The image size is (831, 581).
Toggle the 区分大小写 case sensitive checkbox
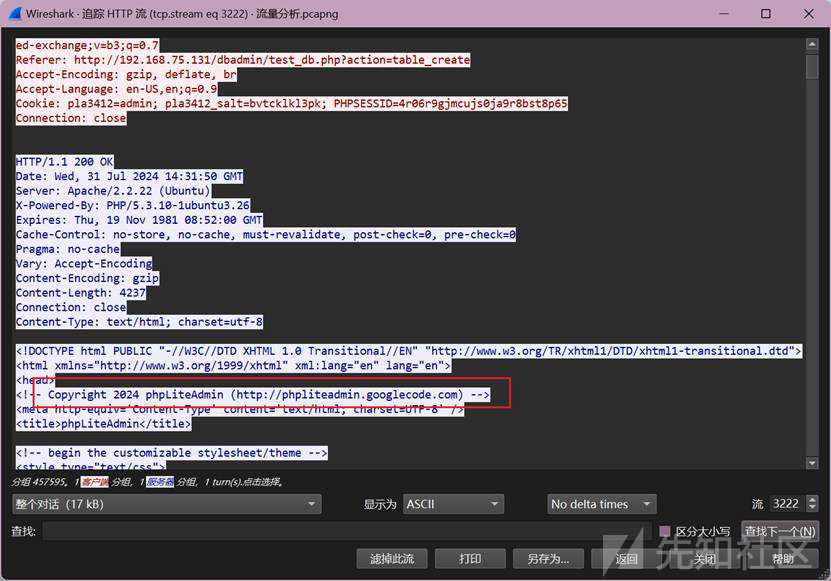pyautogui.click(x=665, y=531)
